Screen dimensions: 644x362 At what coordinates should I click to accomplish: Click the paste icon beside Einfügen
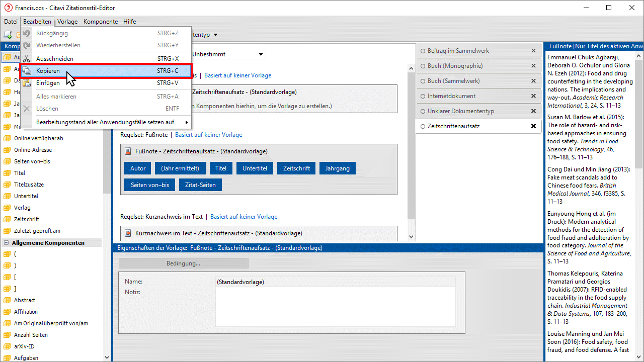click(27, 83)
